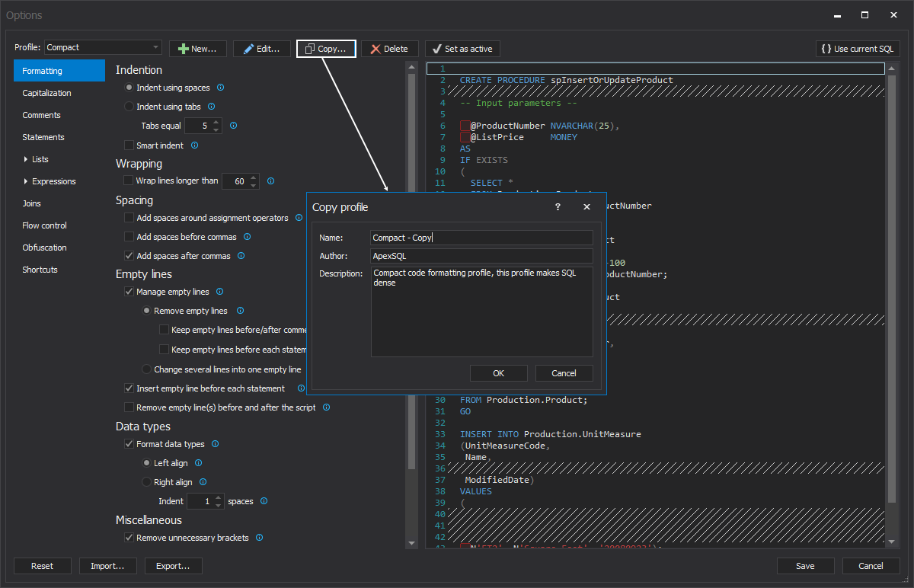Click info icon beside Tabs equal field
This screenshot has height=588, width=914.
click(x=233, y=126)
